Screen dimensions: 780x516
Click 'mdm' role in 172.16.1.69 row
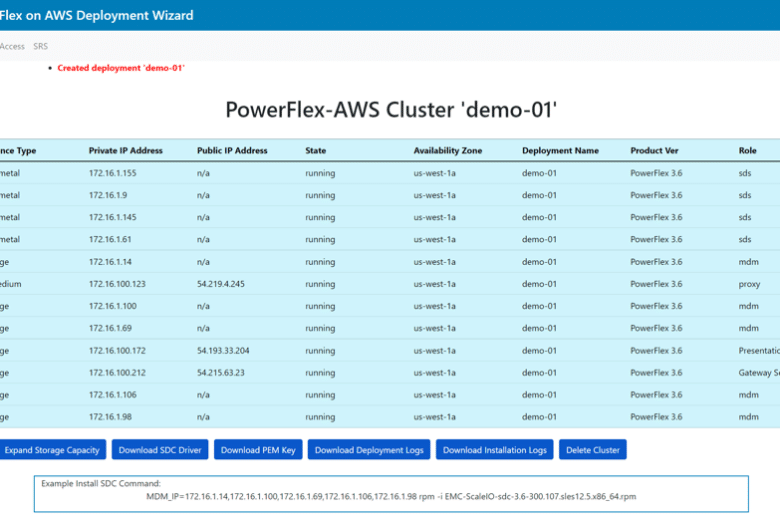coord(748,328)
